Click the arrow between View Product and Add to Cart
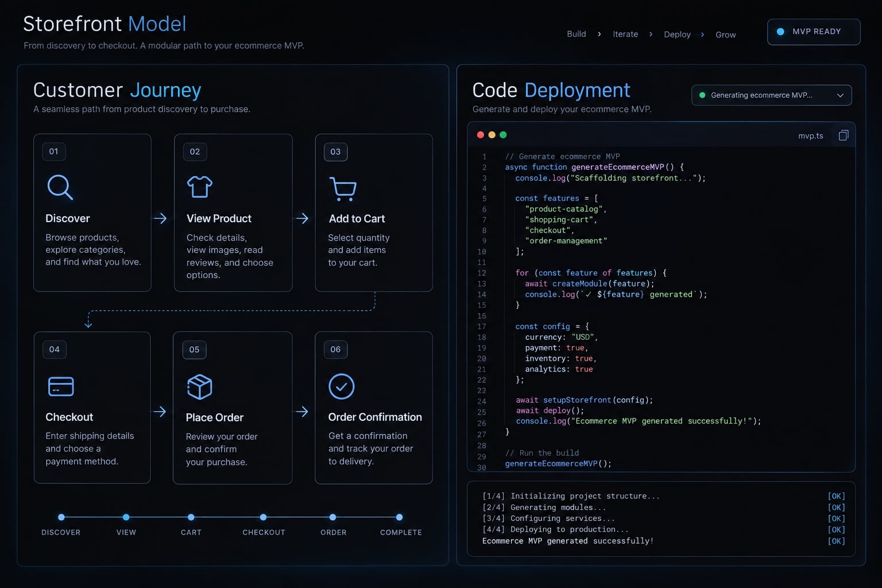Viewport: 882px width, 588px height. click(302, 218)
